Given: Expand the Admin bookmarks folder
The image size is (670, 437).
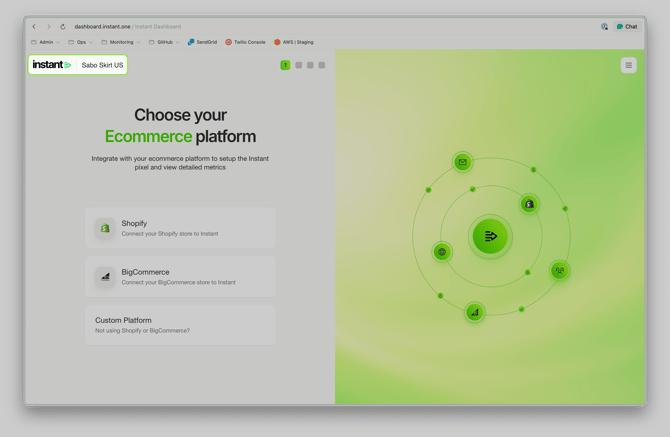Looking at the screenshot, I should click(x=45, y=42).
